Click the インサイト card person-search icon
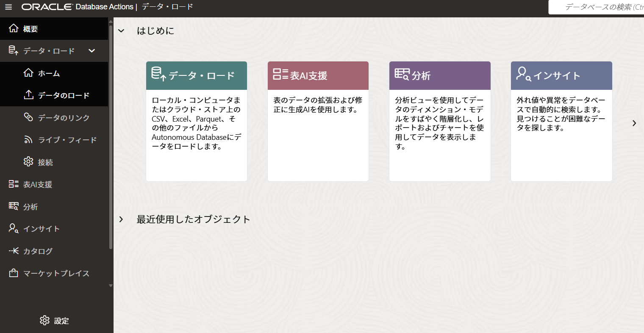 click(x=524, y=74)
